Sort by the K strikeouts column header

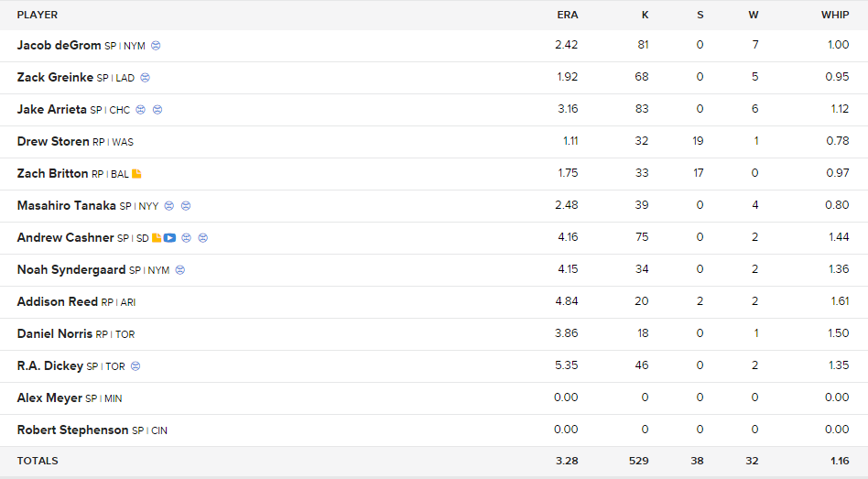(x=645, y=15)
